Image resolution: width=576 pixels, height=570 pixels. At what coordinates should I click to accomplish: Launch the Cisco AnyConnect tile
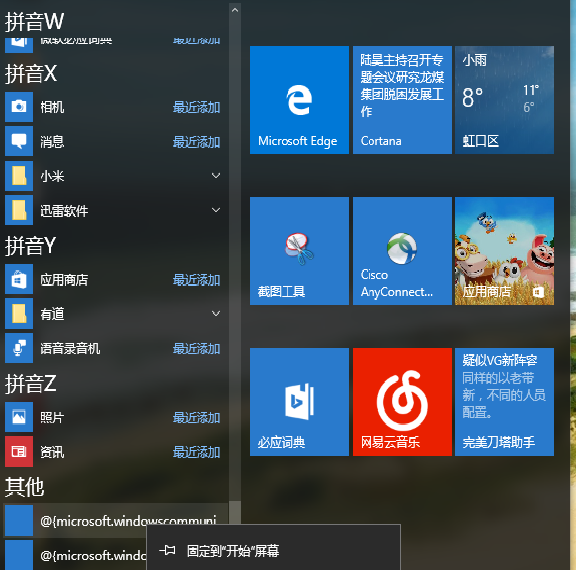point(402,251)
